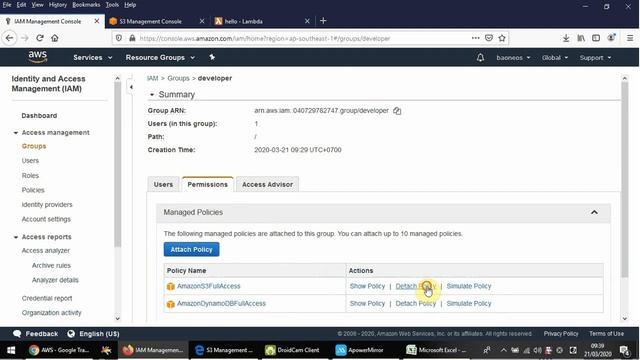Click the Pocket save icon in URL bar

pyautogui.click(x=489, y=38)
